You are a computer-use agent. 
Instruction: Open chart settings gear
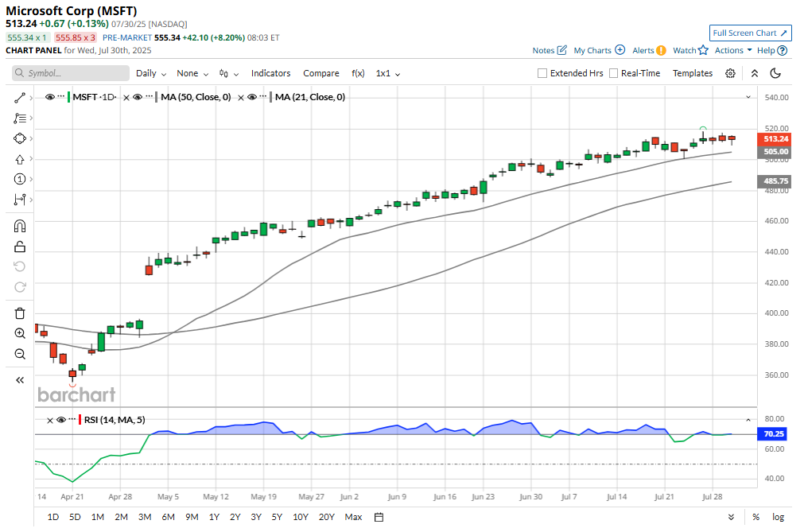730,73
